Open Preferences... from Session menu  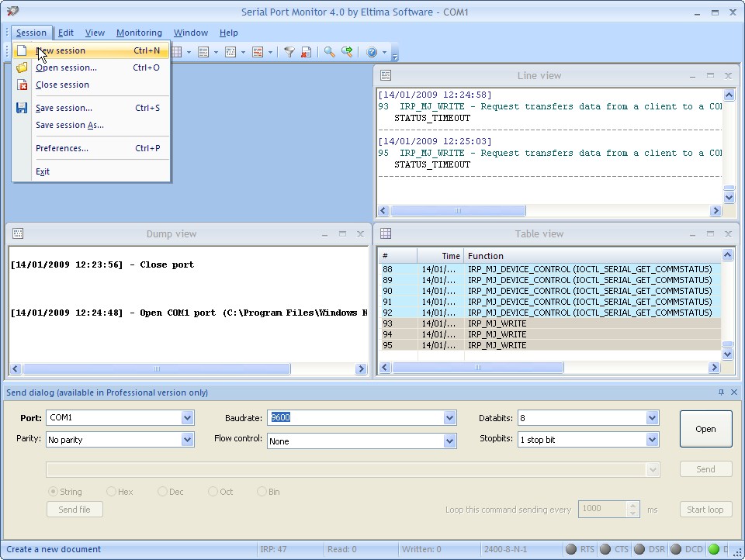(x=91, y=148)
